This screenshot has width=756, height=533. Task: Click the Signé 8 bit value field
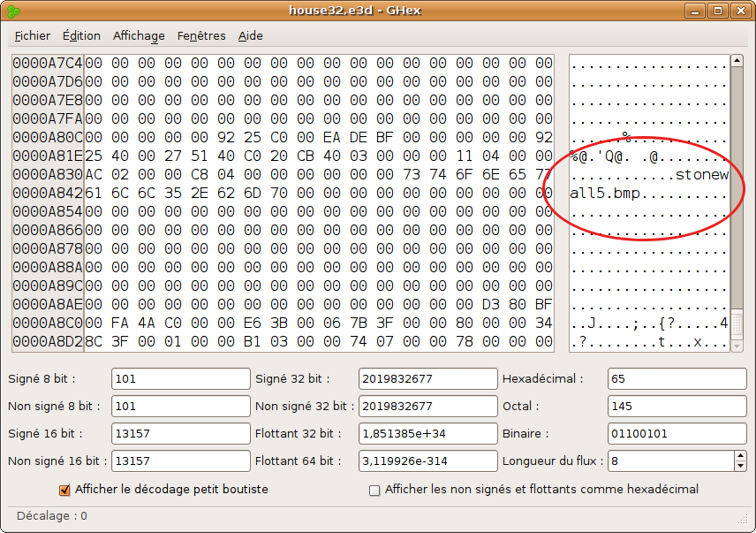181,378
